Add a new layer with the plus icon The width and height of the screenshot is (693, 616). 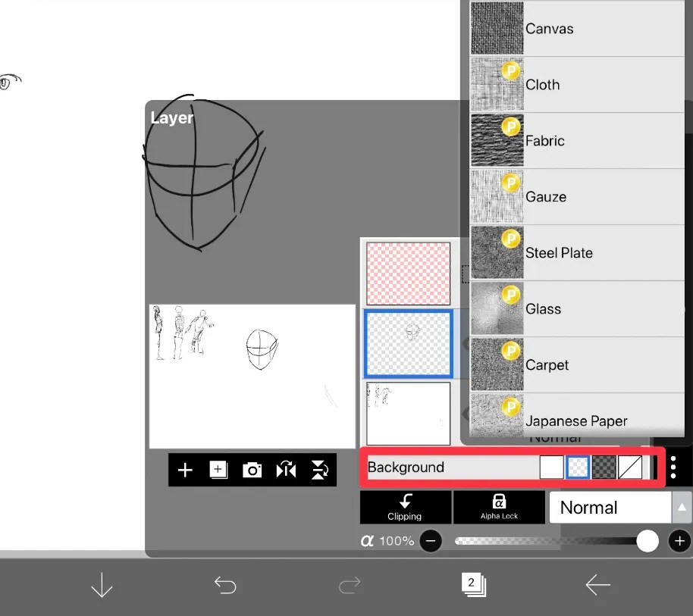tap(184, 470)
